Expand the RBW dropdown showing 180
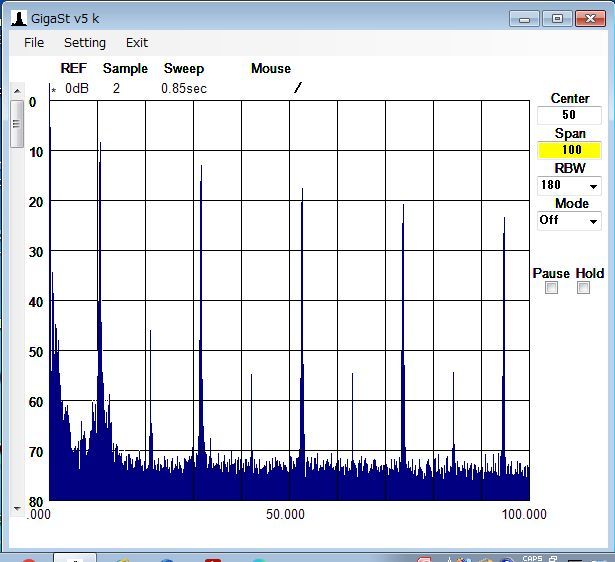Screen dimensions: 615x562 click(593, 186)
